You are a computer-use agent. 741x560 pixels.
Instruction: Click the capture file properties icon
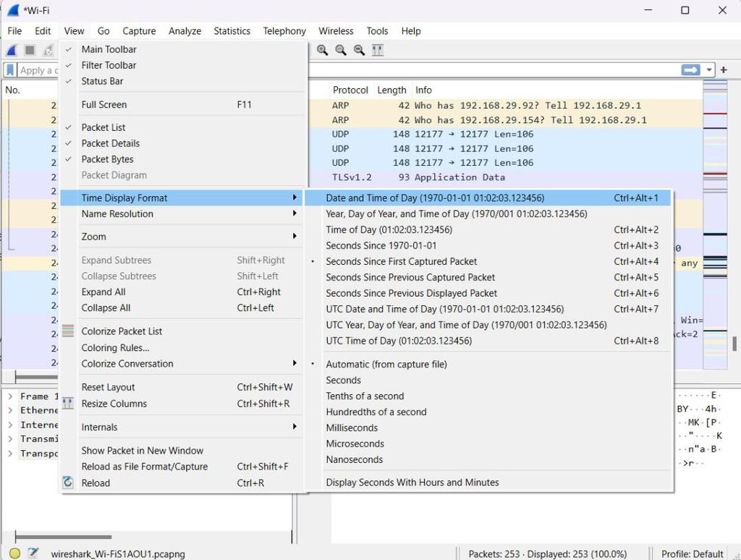[x=33, y=553]
